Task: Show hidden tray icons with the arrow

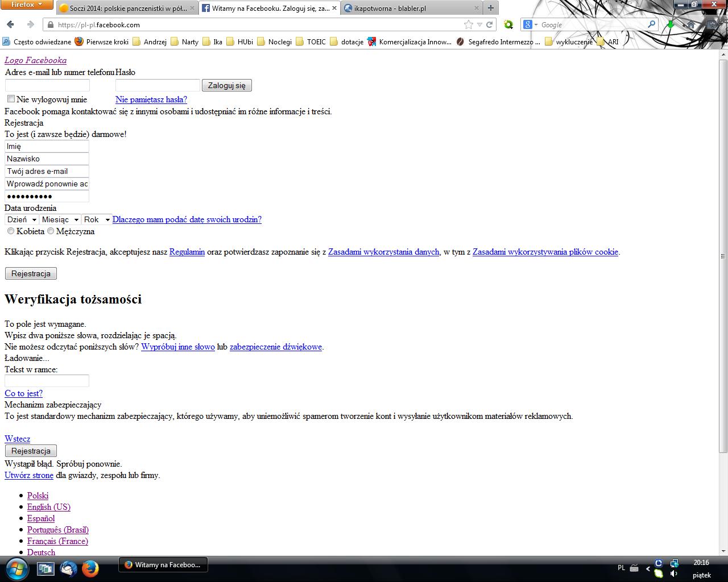Action: (x=648, y=568)
